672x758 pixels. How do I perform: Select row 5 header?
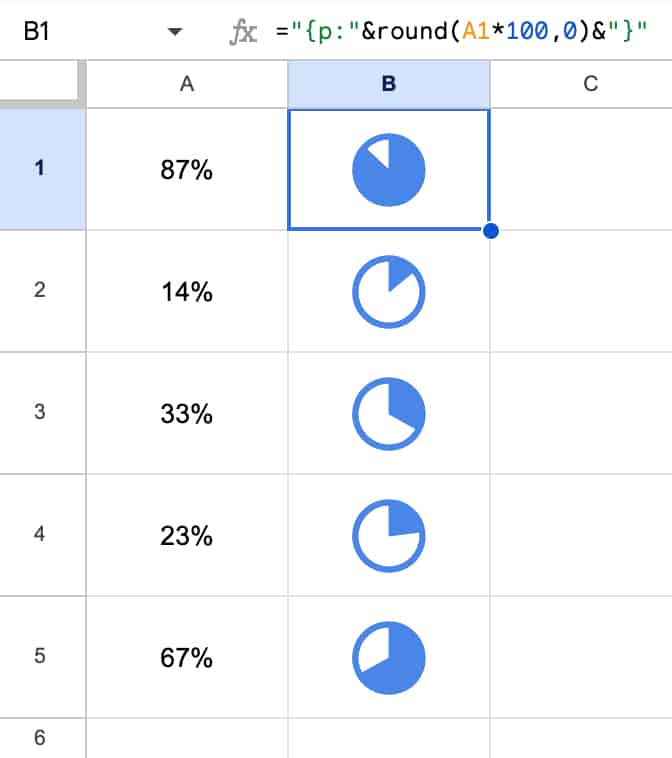pos(40,656)
